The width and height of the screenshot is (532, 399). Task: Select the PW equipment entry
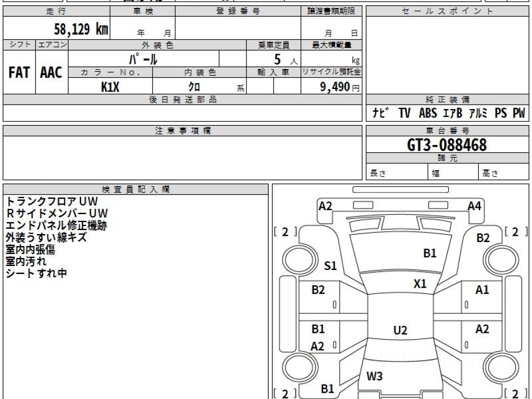click(519, 113)
